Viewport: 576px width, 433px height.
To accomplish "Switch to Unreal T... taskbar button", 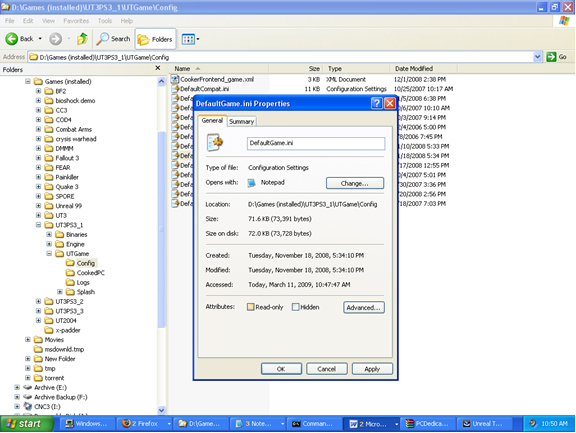I will [x=486, y=423].
